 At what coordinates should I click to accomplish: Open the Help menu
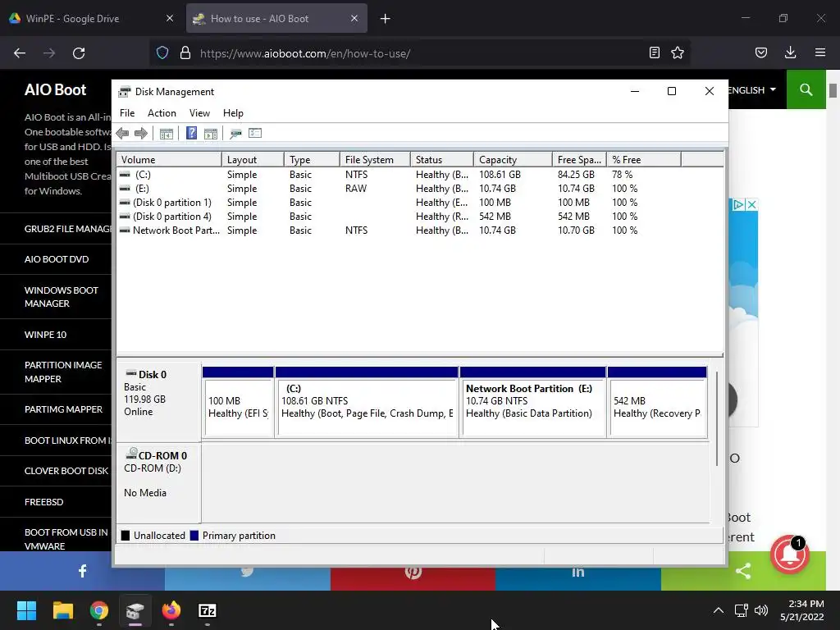(233, 113)
